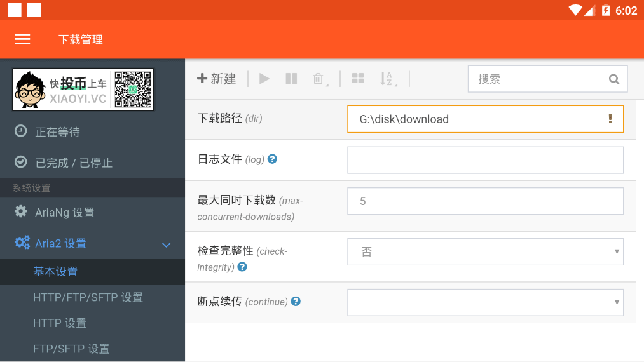Open the grid select-all icon

click(358, 78)
